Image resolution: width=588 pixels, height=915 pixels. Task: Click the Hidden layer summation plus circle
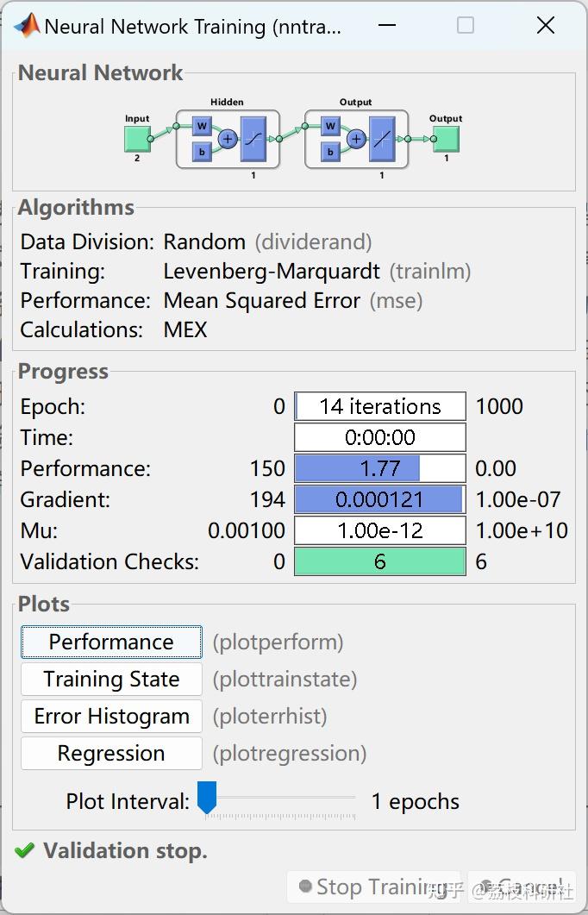point(228,139)
